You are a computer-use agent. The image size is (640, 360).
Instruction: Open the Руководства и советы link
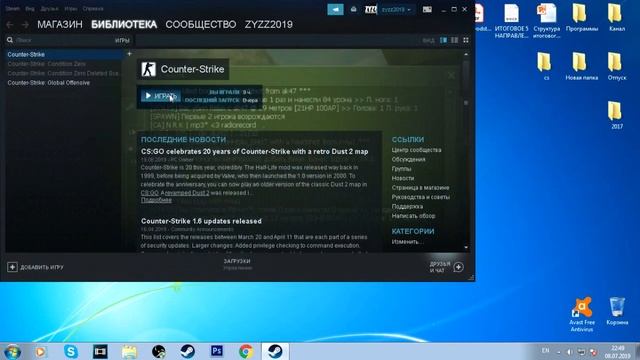pyautogui.click(x=420, y=197)
